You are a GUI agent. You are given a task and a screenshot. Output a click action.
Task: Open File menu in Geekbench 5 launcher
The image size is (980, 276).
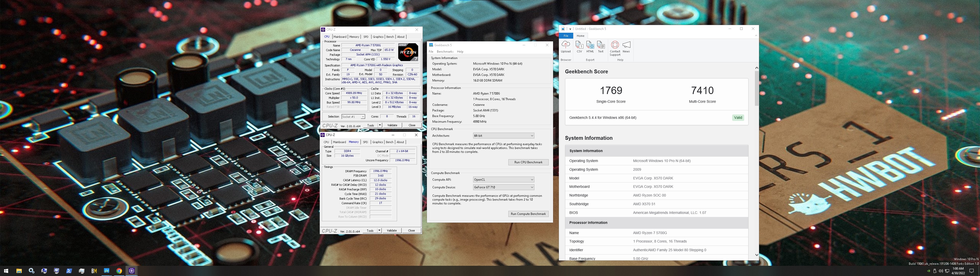click(431, 52)
